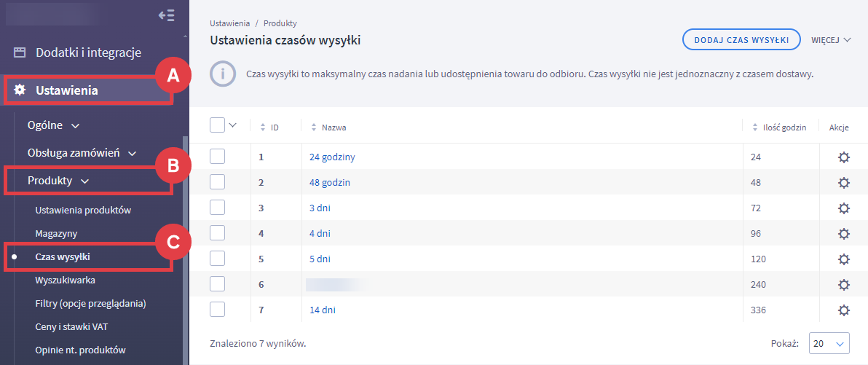The width and height of the screenshot is (868, 365).
Task: Open the 3 dni link
Action: click(320, 208)
